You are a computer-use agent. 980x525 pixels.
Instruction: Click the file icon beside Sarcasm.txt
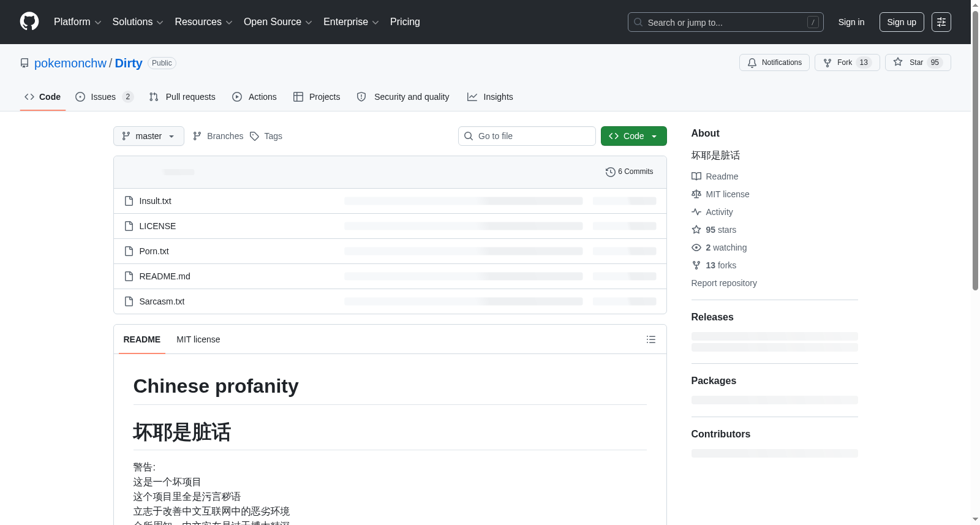[x=129, y=301]
